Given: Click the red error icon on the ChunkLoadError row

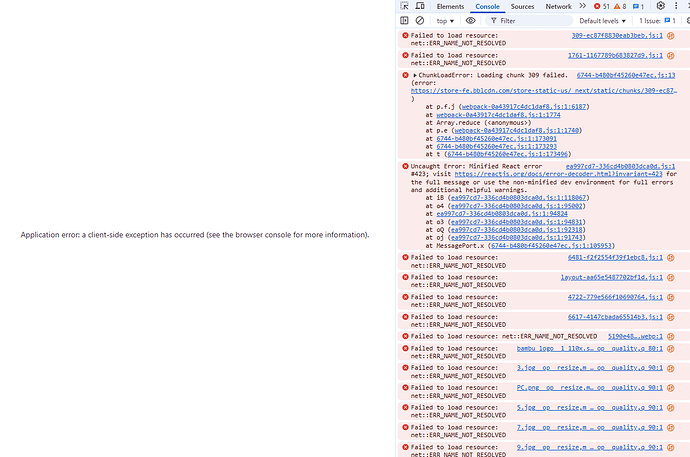Looking at the screenshot, I should click(405, 75).
